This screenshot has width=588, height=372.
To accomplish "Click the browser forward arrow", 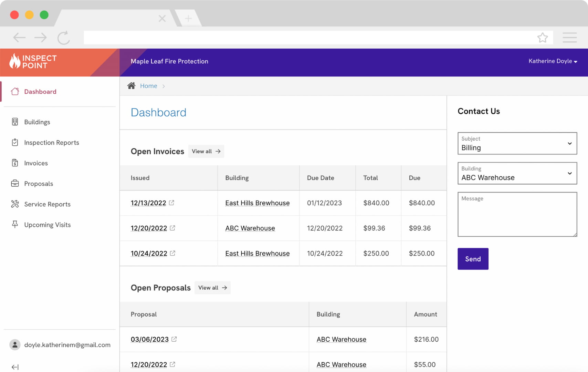I will coord(41,37).
